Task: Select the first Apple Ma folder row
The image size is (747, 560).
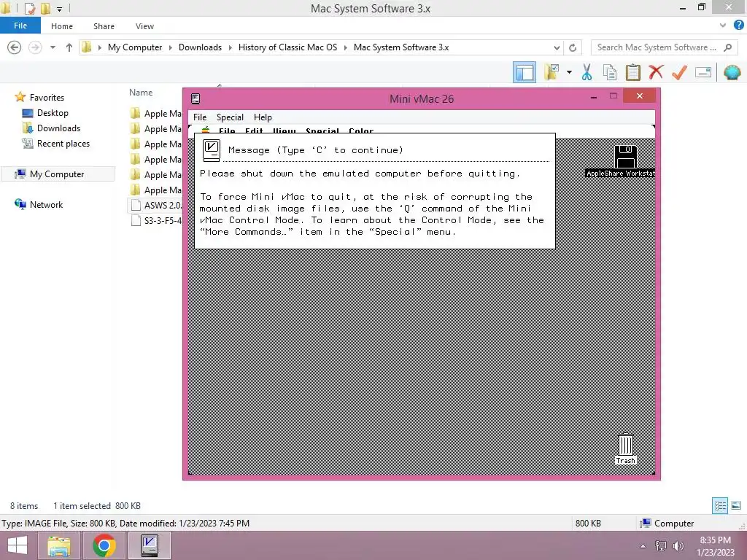Action: [x=155, y=113]
